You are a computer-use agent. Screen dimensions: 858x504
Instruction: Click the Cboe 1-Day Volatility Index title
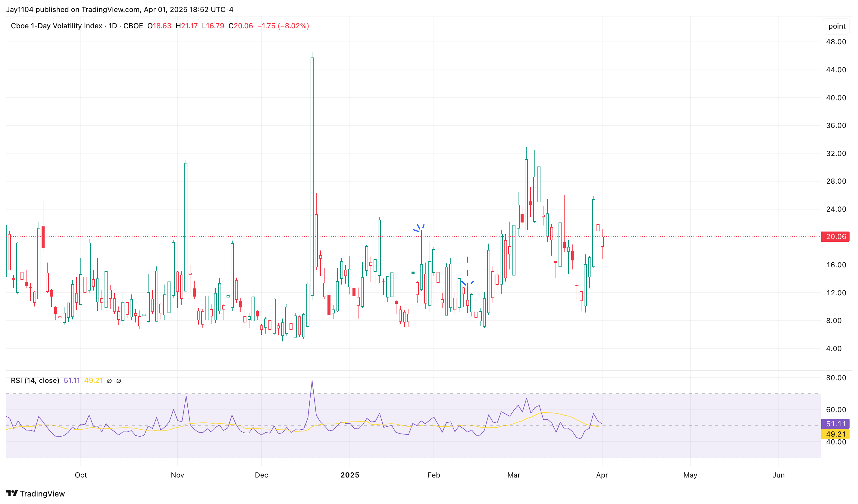click(56, 26)
